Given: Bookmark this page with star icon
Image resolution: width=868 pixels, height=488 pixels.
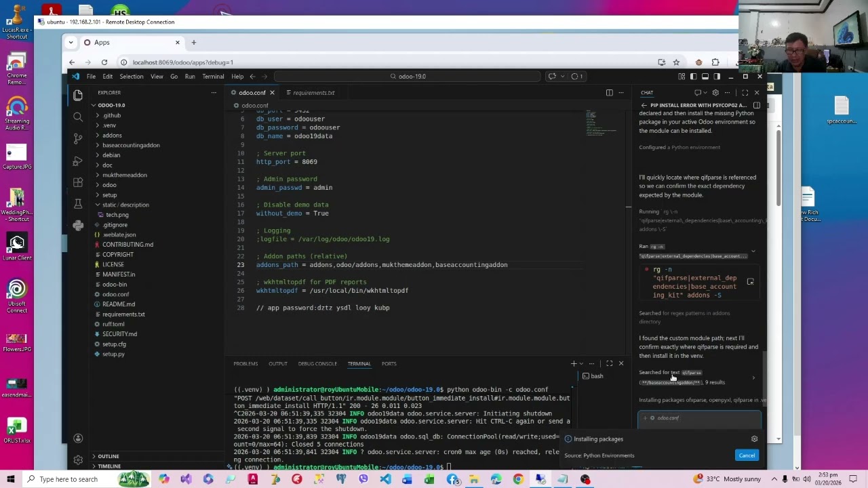Looking at the screenshot, I should pos(675,62).
